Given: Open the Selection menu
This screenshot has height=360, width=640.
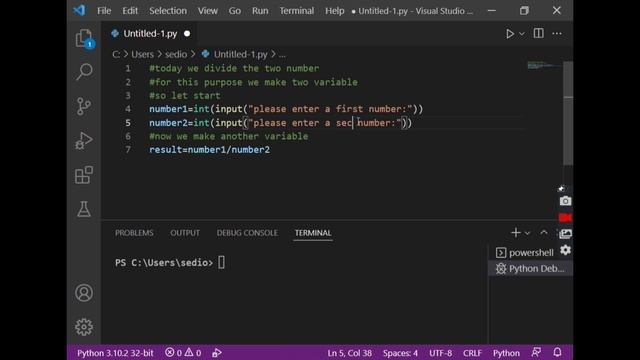Looking at the screenshot, I should point(168,11).
